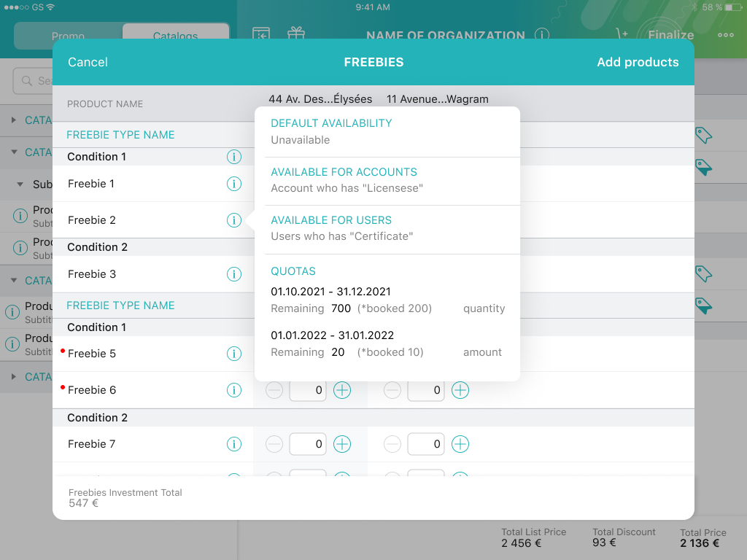Screen dimensions: 747x560
Task: Tap Add products button
Action: pos(638,62)
